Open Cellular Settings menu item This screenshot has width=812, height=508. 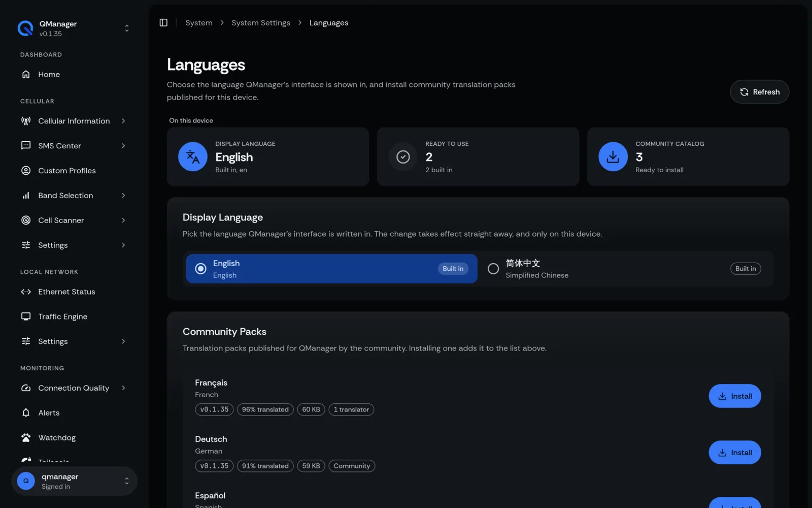pos(74,245)
